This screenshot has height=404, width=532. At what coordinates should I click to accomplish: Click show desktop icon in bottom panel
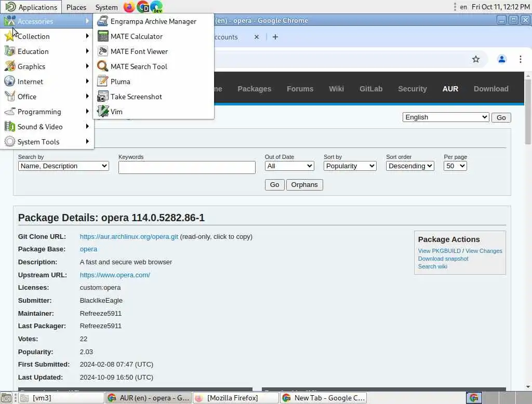click(x=6, y=398)
